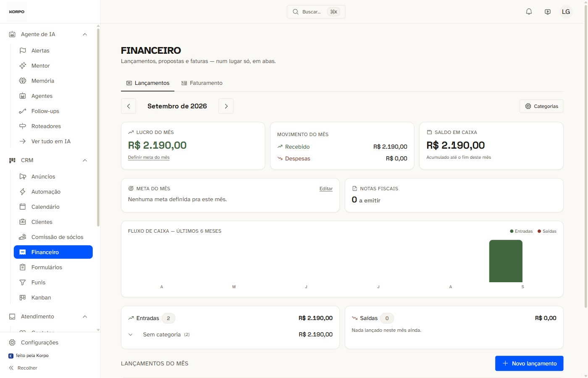Viewport: 588px width, 378px height.
Task: Click feito pela Korpo link
Action: point(29,356)
